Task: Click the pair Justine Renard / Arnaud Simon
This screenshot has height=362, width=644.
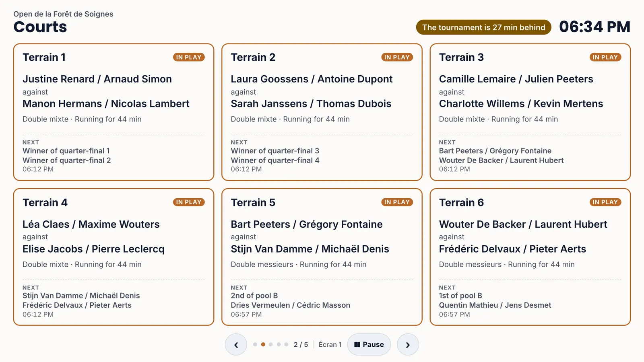Action: tap(97, 79)
